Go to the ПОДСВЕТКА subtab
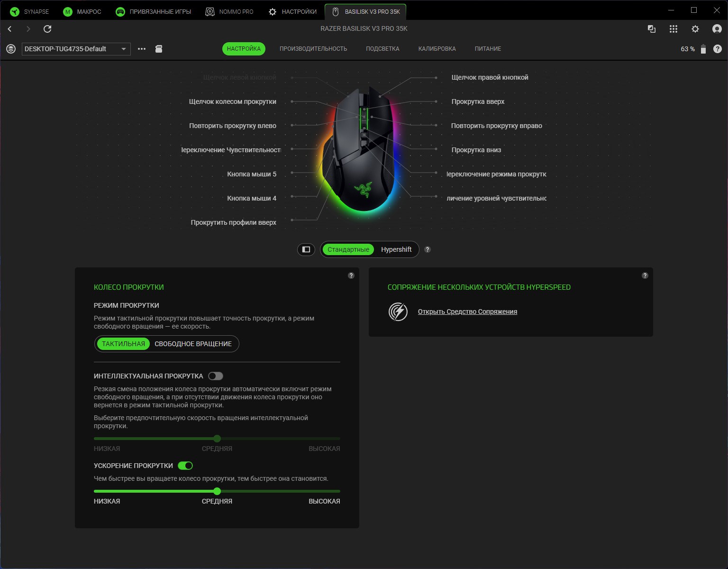Image resolution: width=728 pixels, height=569 pixels. point(382,49)
